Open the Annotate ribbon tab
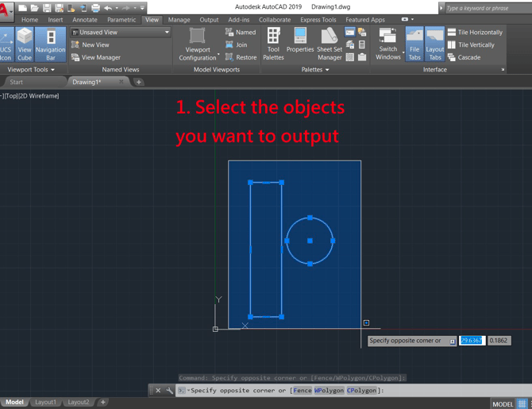The height and width of the screenshot is (409, 532). tap(84, 20)
